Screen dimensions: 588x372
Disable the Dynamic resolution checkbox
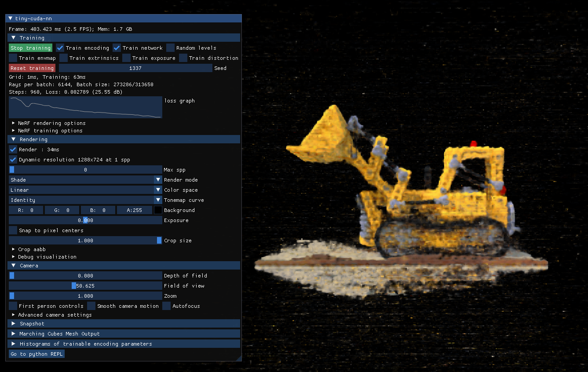13,160
